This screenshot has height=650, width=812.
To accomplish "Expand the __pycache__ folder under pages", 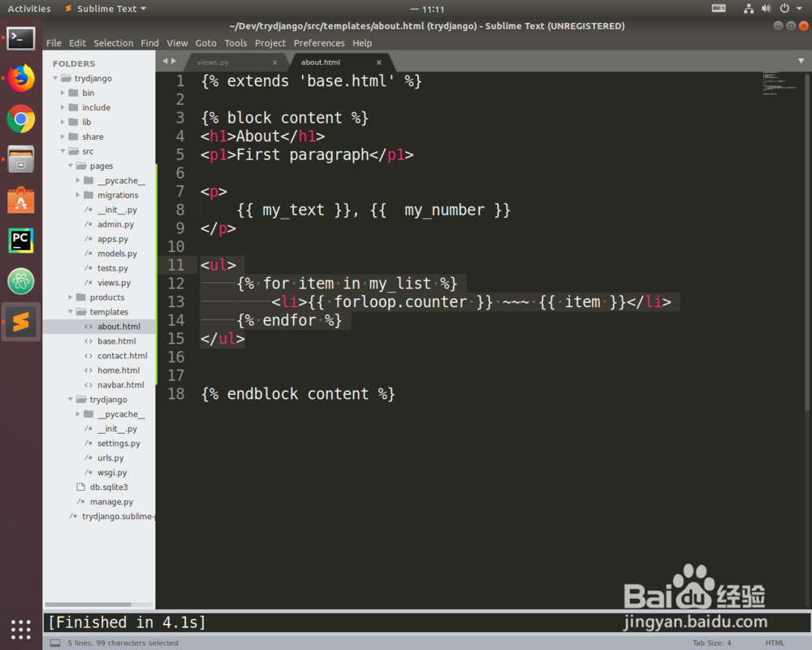I will 78,180.
